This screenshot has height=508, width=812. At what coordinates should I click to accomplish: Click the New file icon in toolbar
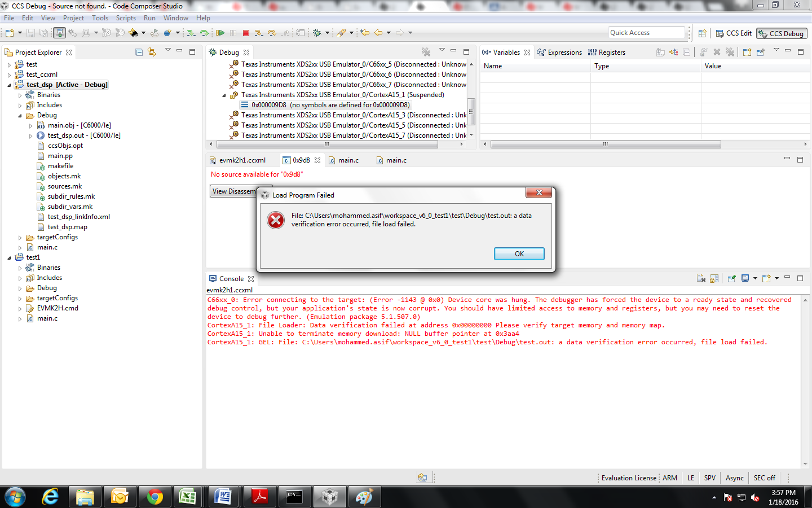click(10, 33)
